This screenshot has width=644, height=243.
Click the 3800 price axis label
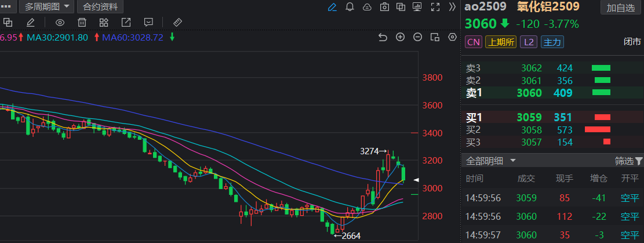click(432, 77)
